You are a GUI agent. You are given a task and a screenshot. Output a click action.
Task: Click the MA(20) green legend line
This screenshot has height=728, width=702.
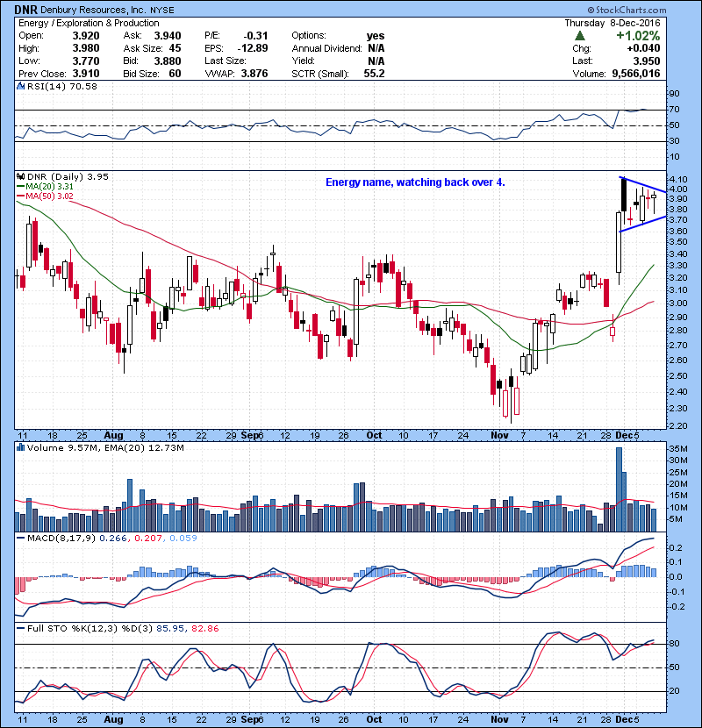[20, 186]
